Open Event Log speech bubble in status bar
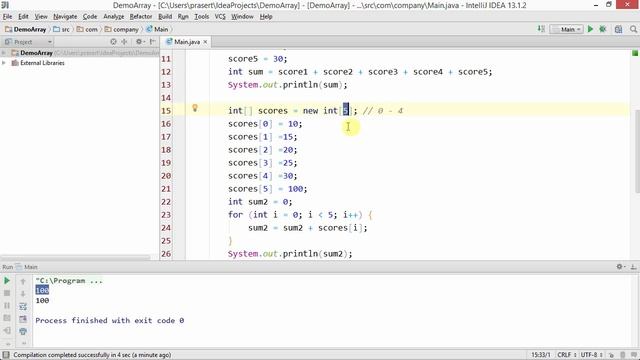This screenshot has height=360, width=640. pos(634,355)
